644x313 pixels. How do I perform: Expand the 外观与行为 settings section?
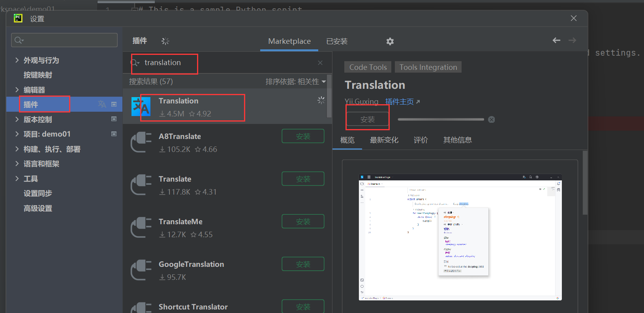(x=17, y=60)
